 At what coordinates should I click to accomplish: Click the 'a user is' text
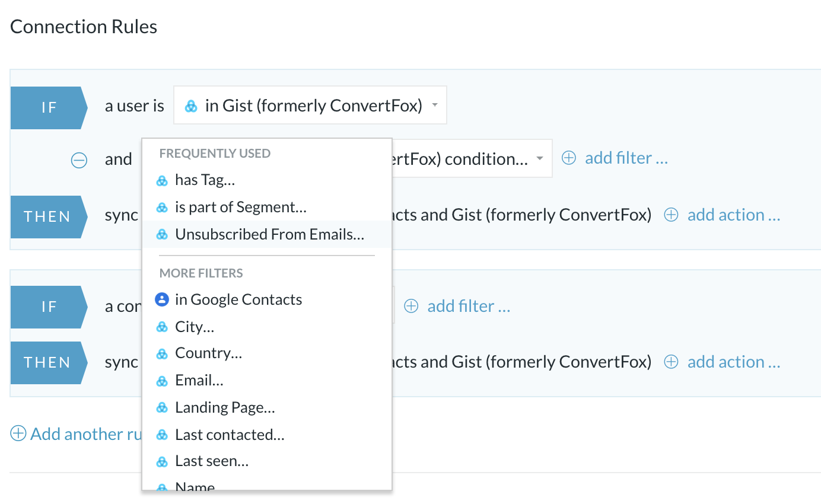tap(135, 106)
